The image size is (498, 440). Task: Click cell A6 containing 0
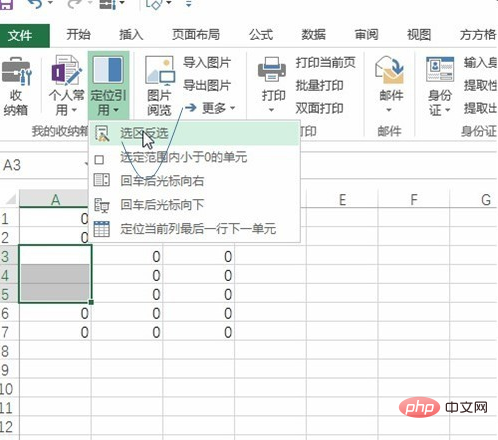point(55,313)
